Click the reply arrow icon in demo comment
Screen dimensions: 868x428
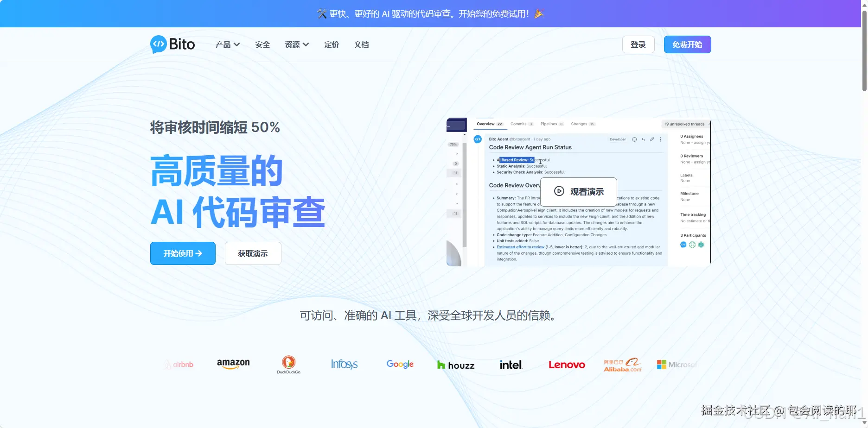click(643, 139)
